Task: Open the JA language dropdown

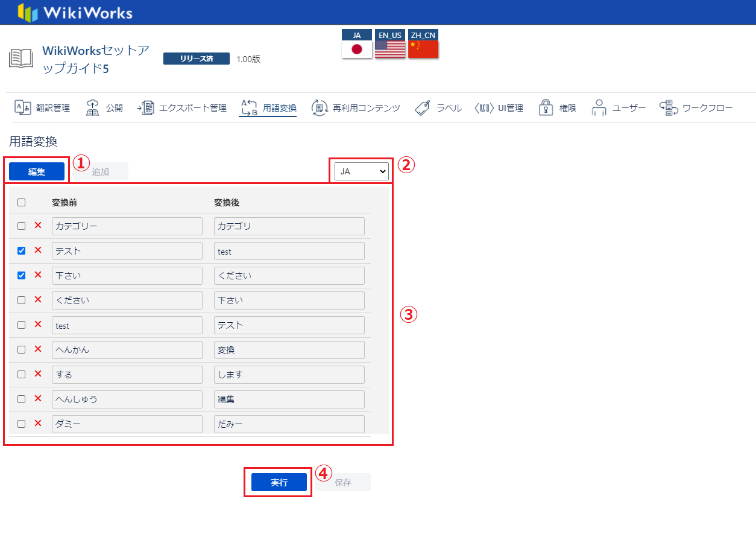Action: coord(362,171)
